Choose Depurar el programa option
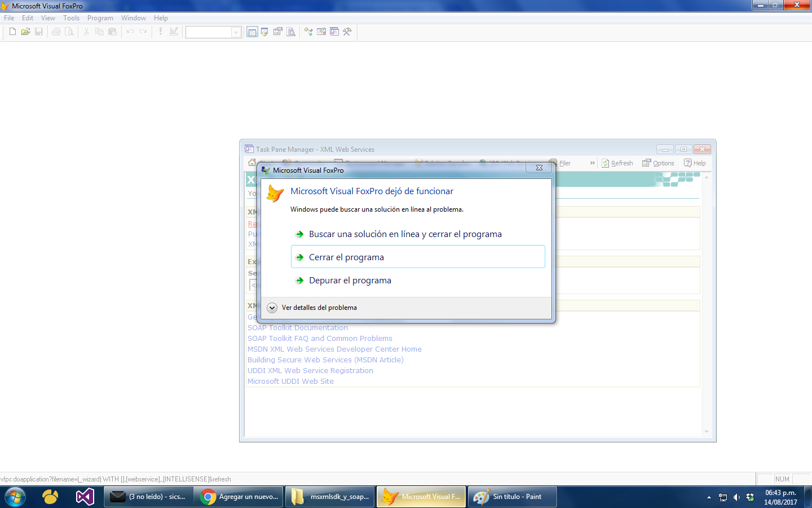This screenshot has width=812, height=508. click(x=418, y=281)
